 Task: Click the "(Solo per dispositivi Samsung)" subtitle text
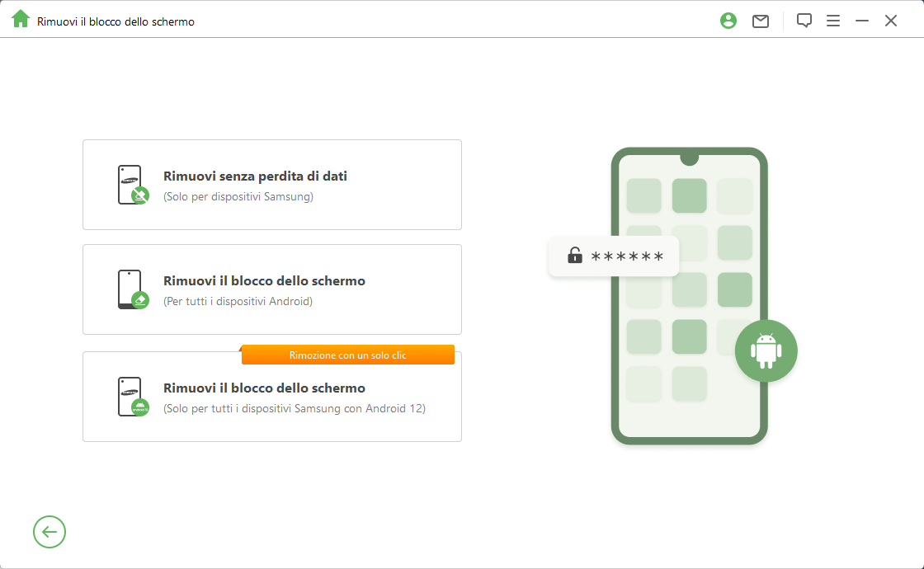pos(238,197)
